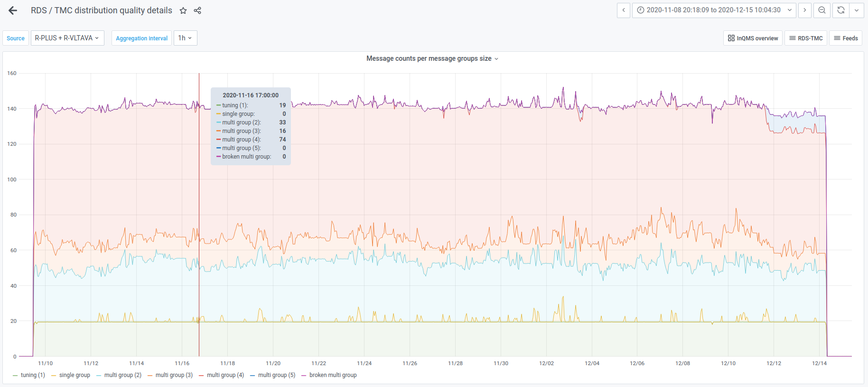Open the Feeds links menu

pos(846,38)
